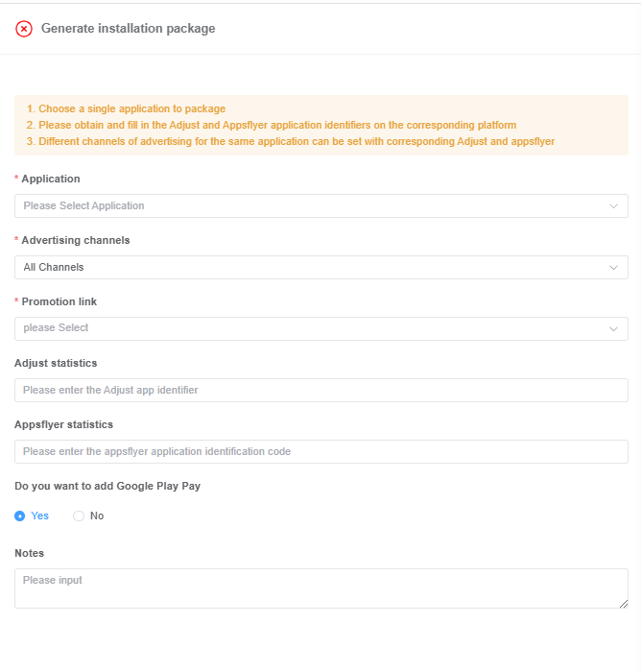Screen dimensions: 641x672
Task: Click the Promotion link chevron arrow
Action: [x=614, y=329]
